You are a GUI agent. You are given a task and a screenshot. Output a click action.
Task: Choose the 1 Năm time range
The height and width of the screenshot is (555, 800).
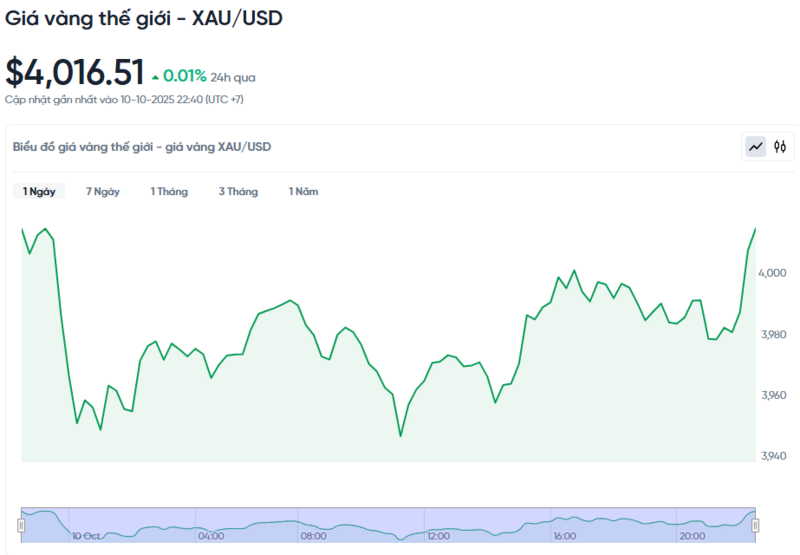(303, 191)
